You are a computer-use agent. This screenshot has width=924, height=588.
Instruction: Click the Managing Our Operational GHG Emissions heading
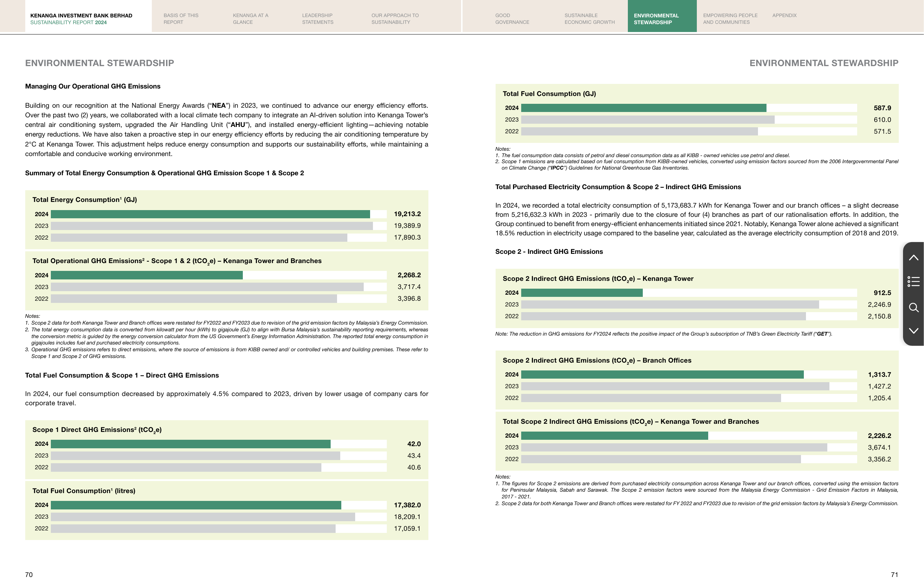coord(93,86)
